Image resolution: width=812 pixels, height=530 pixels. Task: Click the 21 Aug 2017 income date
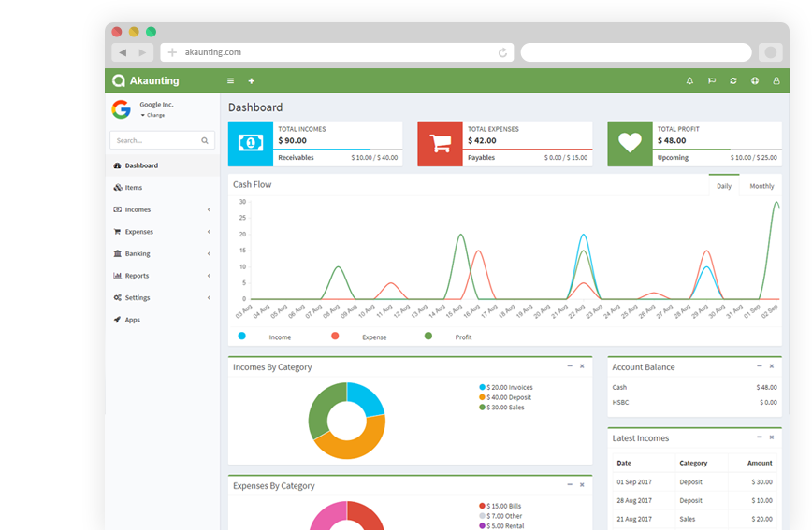point(634,519)
